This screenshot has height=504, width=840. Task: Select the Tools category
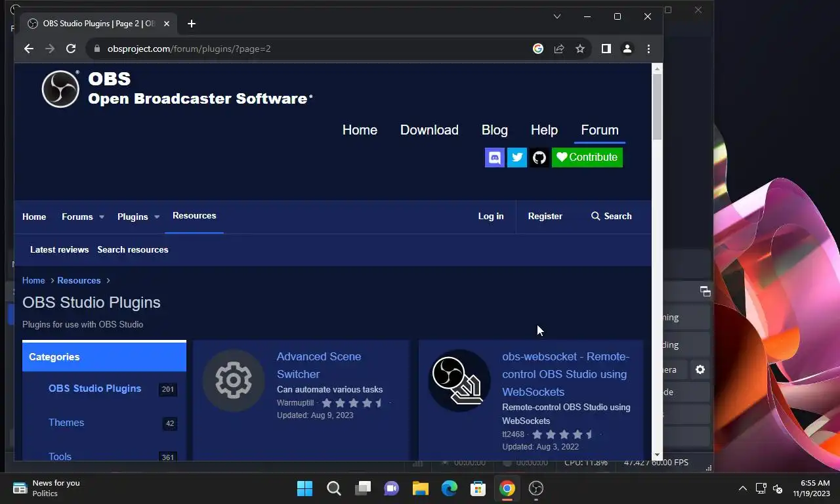(60, 457)
